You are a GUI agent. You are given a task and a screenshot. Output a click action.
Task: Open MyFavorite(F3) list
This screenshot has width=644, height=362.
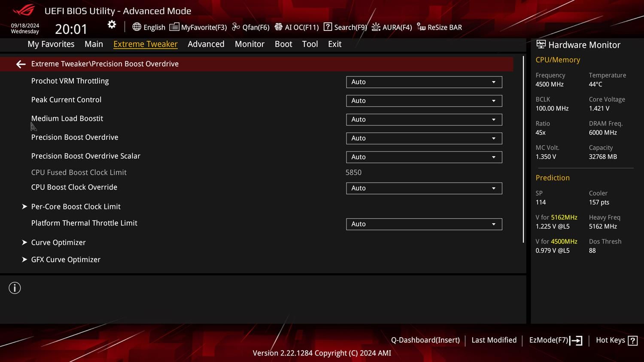(198, 27)
